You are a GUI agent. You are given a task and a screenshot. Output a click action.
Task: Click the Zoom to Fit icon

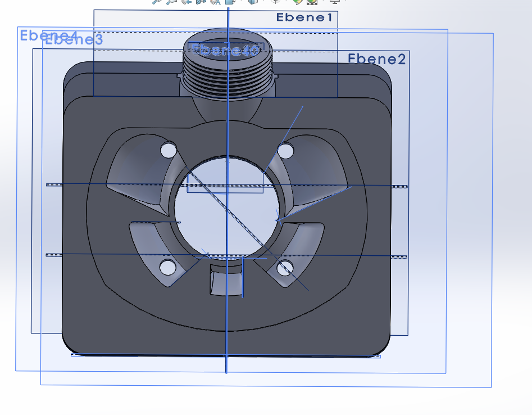(x=157, y=2)
